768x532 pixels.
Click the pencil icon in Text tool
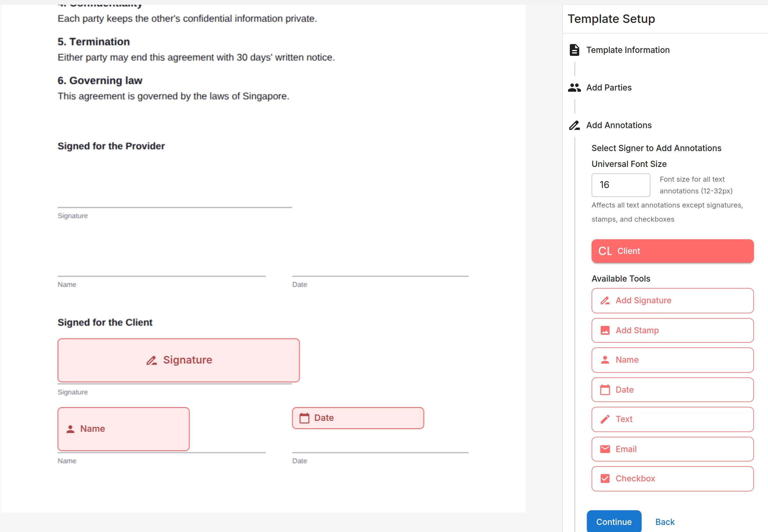pyautogui.click(x=605, y=419)
